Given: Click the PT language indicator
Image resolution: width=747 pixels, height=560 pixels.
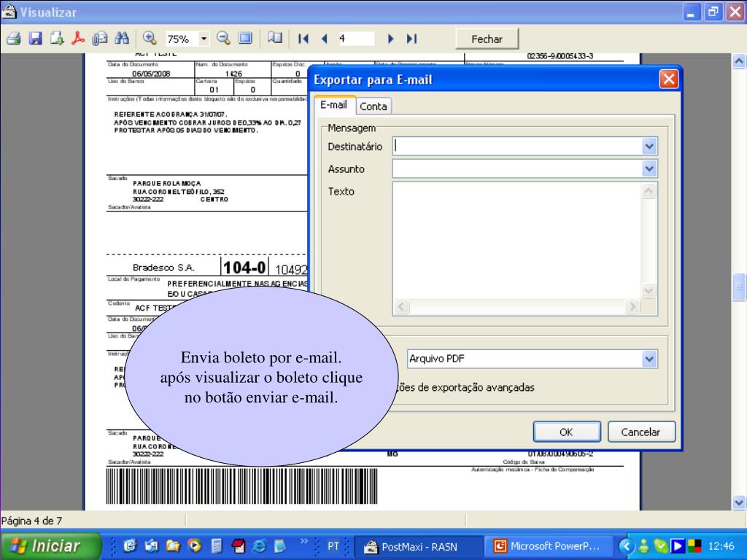Looking at the screenshot, I should coord(333,546).
